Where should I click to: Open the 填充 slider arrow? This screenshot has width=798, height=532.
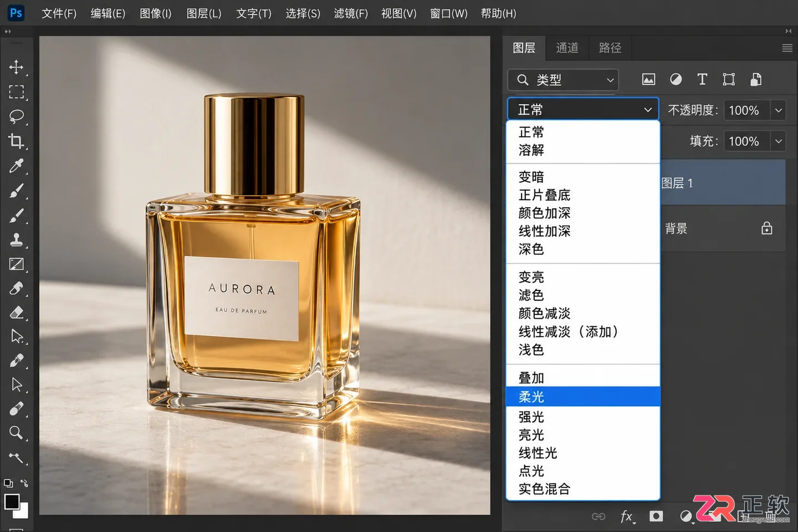(779, 141)
